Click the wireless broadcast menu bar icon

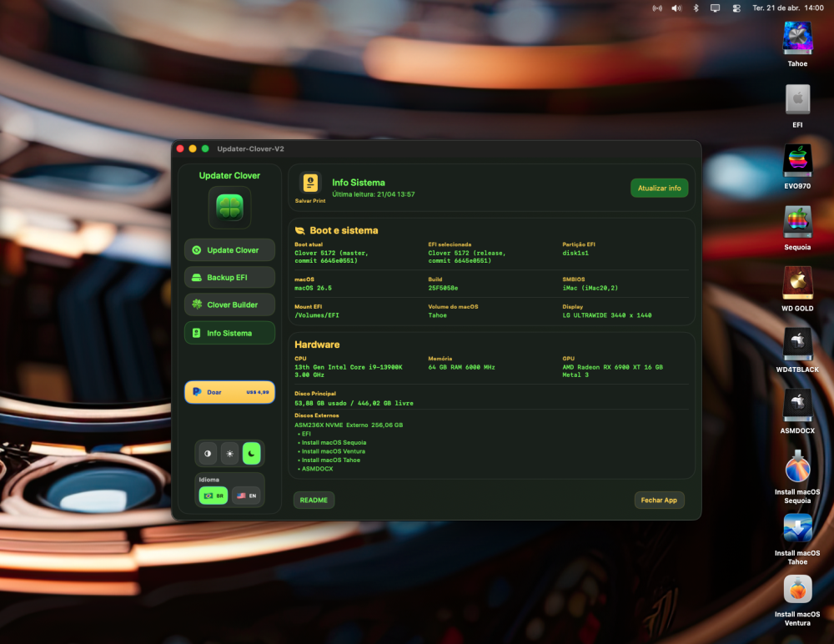point(657,8)
